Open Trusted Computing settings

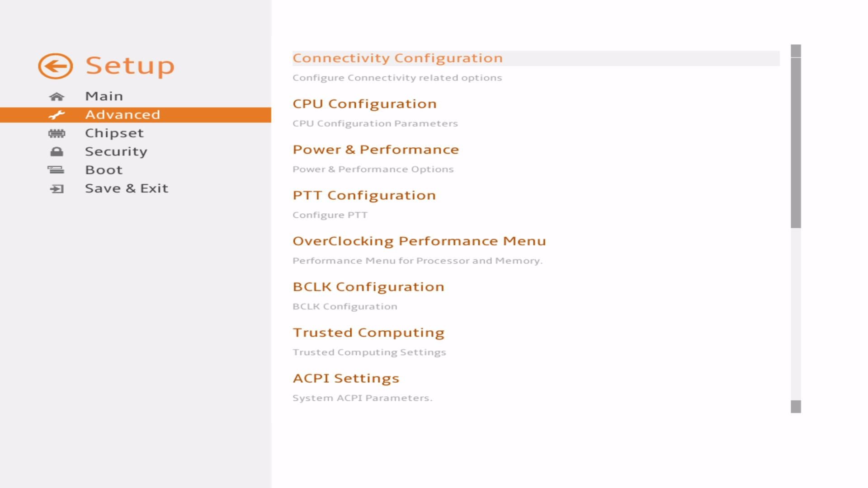[x=368, y=333]
